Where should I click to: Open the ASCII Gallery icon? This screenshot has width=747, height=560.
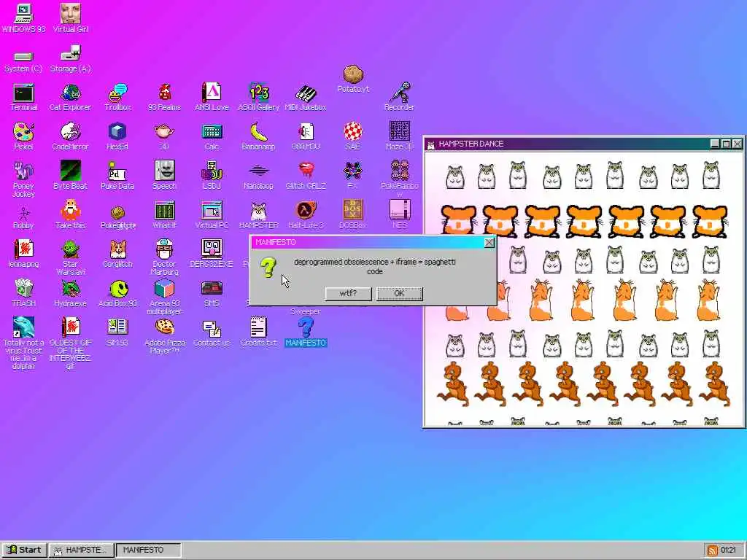pyautogui.click(x=258, y=98)
